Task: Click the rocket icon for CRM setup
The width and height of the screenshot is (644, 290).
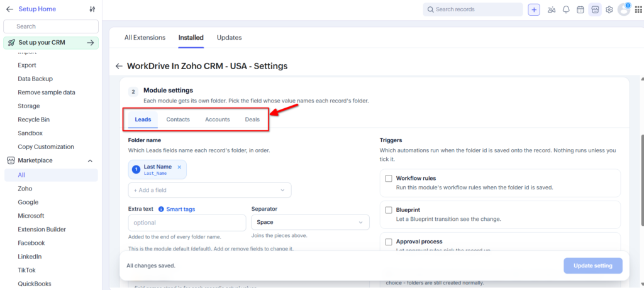Action: point(11,43)
